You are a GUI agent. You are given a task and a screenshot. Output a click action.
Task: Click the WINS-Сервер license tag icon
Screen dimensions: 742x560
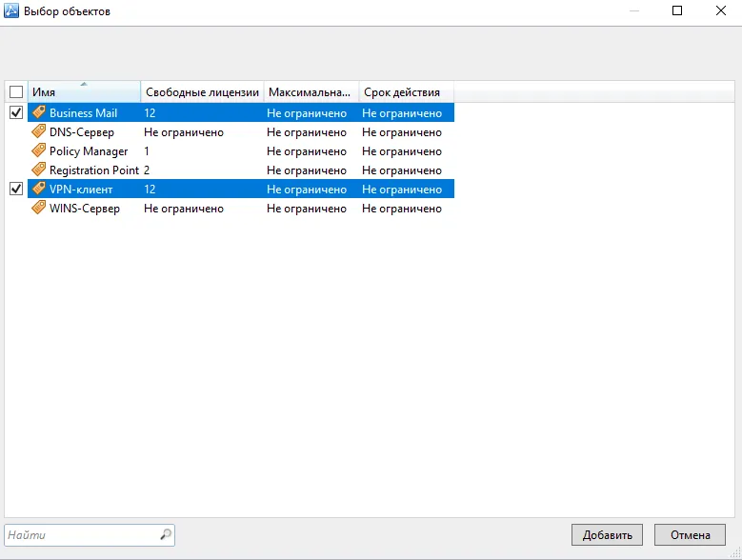[39, 208]
